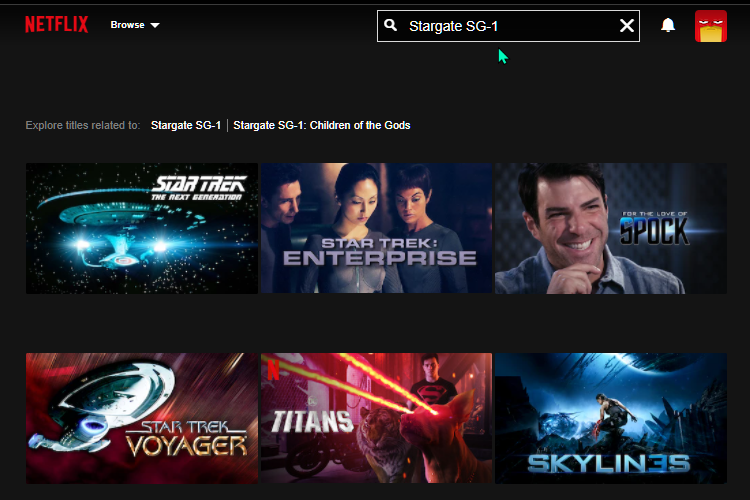Viewport: 750px width, 500px height.
Task: Open For the Love of Spock thumbnail
Action: tap(611, 228)
